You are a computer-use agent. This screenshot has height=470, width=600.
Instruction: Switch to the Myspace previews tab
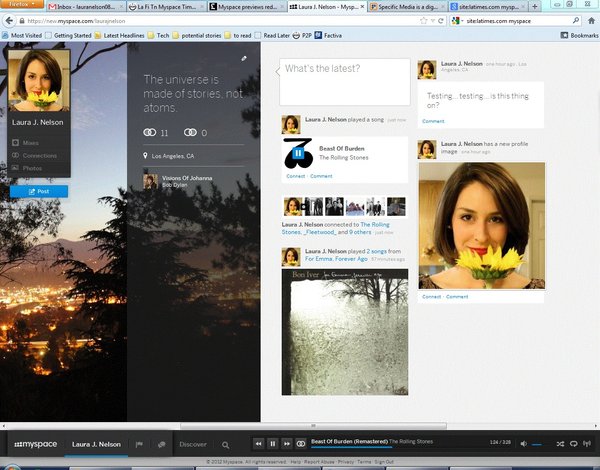click(247, 7)
